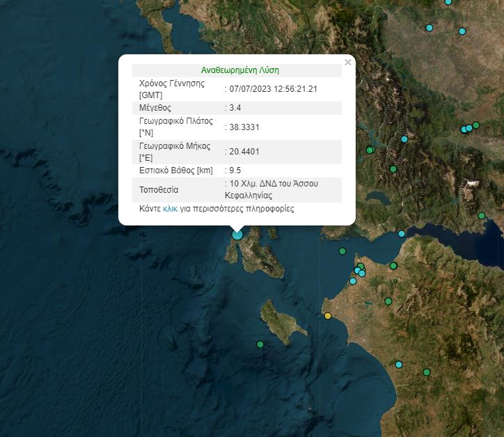Click the location text mentioning Κεφαλληνίας
504x437 pixels.
coord(273,189)
